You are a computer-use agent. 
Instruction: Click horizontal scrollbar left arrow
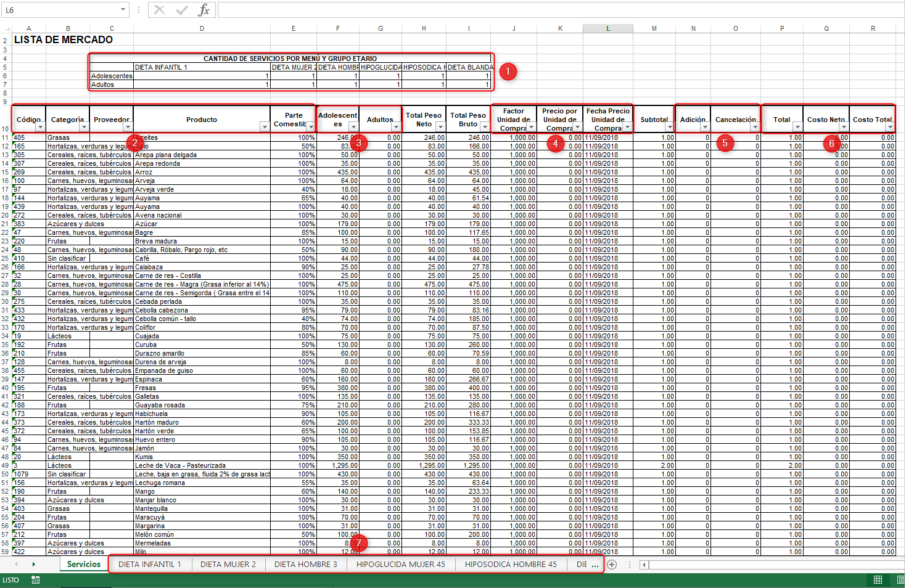coord(644,565)
